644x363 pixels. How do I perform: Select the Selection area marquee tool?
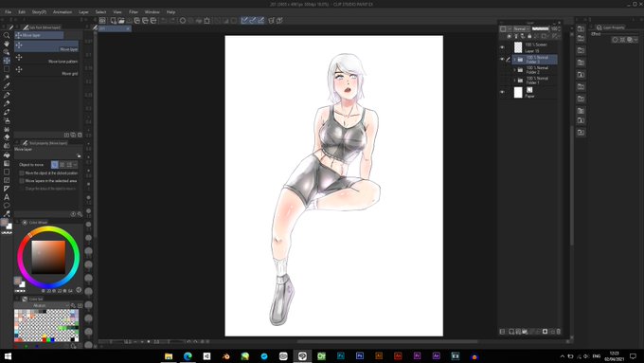click(7, 69)
